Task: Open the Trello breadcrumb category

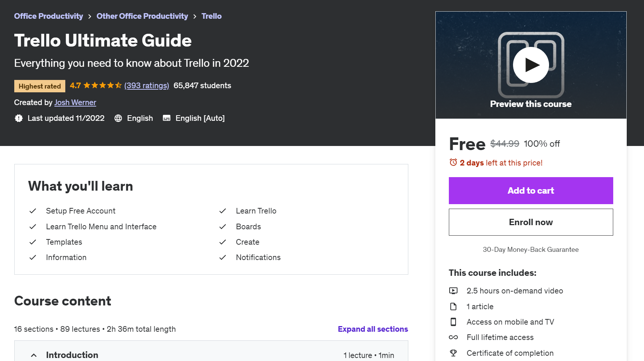Action: pos(211,16)
